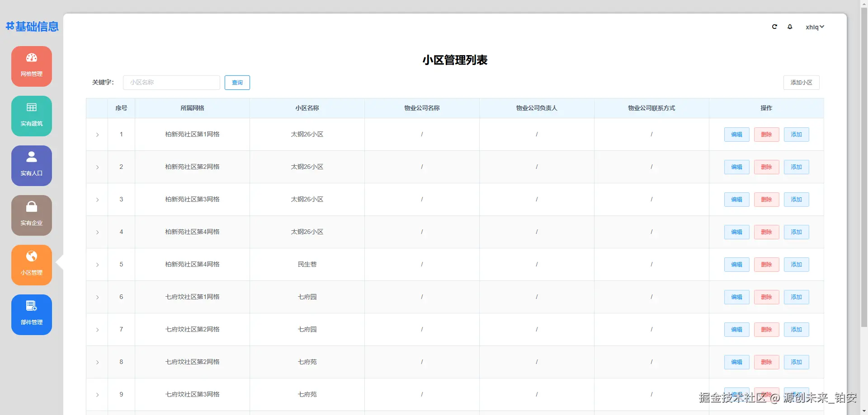Select the 实有人口 person icon
The height and width of the screenshot is (415, 868).
[x=31, y=157]
